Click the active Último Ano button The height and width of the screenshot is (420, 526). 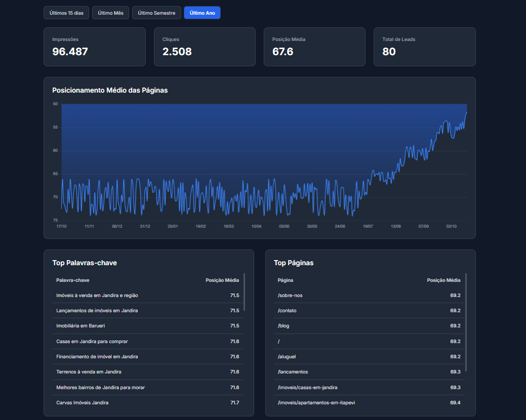[x=202, y=13]
